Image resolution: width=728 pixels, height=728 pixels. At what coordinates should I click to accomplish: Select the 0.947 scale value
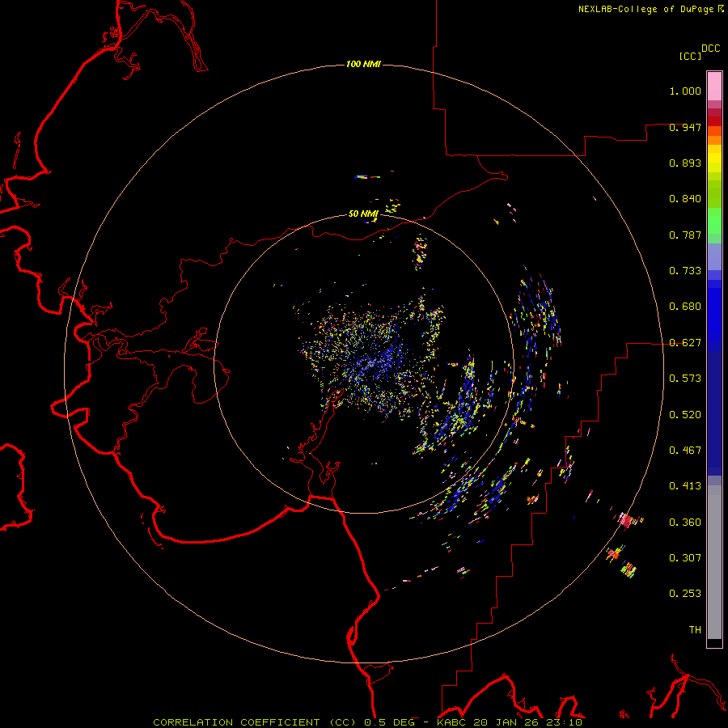coord(685,127)
